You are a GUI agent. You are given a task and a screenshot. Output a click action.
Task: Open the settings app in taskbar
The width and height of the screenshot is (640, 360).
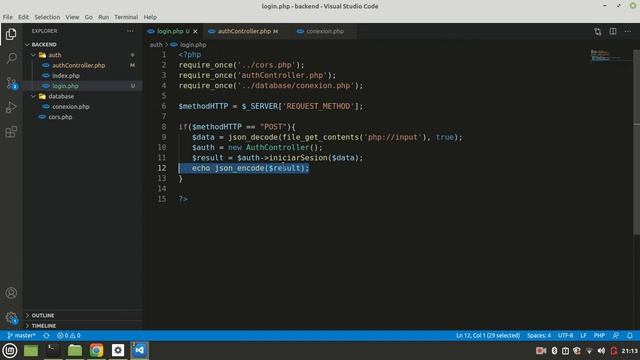pos(118,351)
